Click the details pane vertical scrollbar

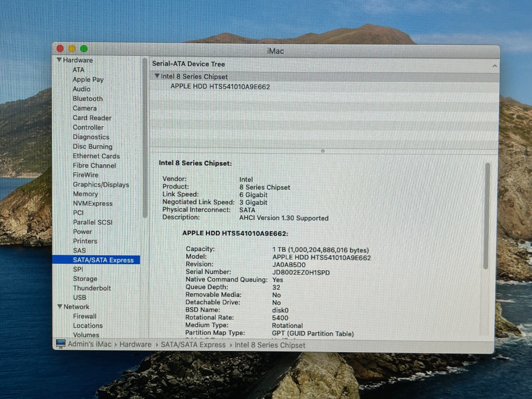pyautogui.click(x=486, y=216)
